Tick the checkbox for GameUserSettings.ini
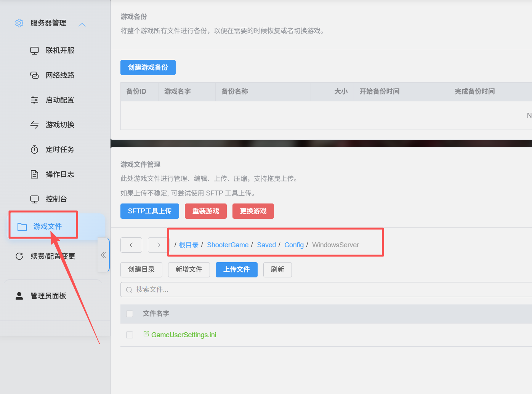This screenshot has height=394, width=532. tap(130, 335)
